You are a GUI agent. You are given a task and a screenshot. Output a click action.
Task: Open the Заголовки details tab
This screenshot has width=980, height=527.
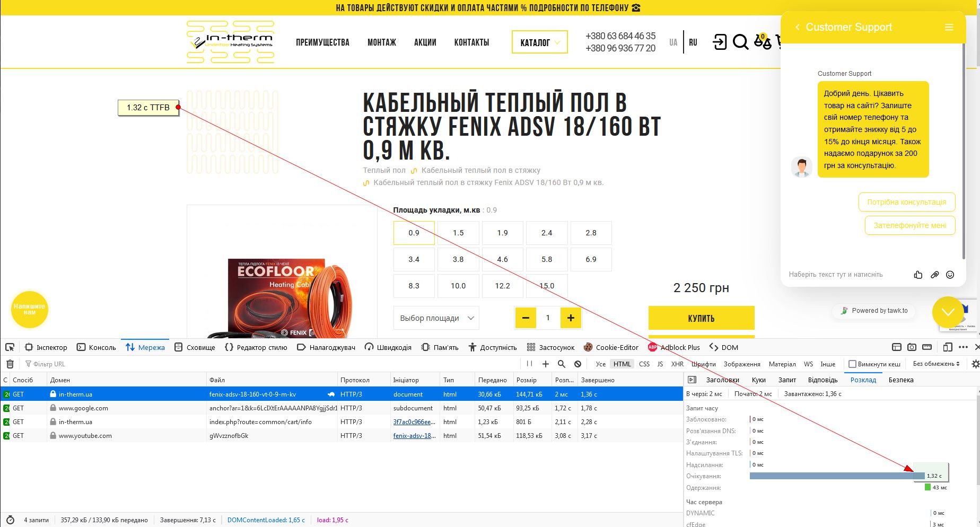[x=722, y=380]
